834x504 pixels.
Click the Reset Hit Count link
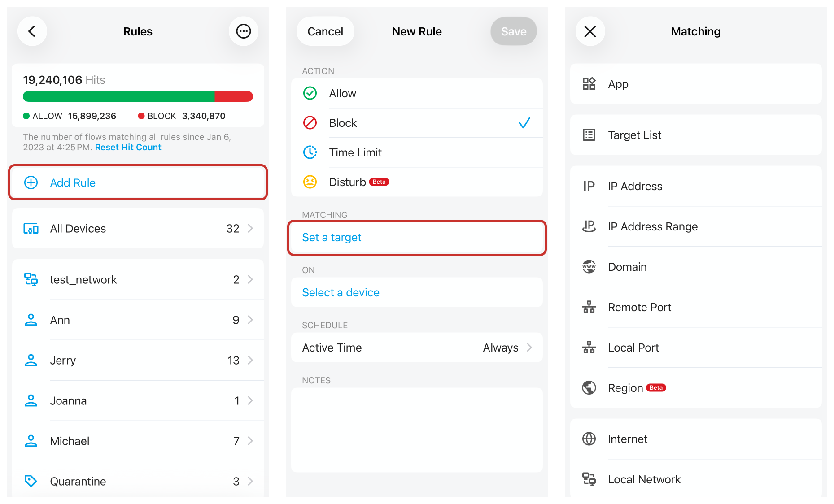pos(128,148)
